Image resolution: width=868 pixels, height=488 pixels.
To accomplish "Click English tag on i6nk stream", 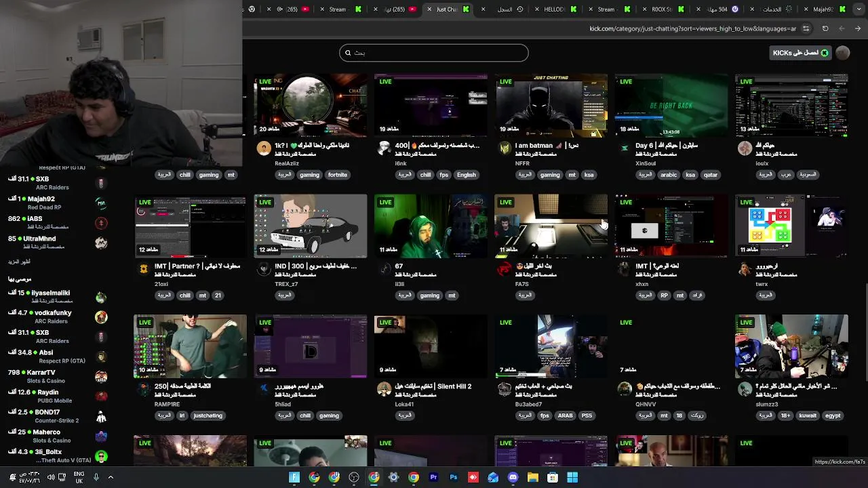I will pyautogui.click(x=467, y=175).
